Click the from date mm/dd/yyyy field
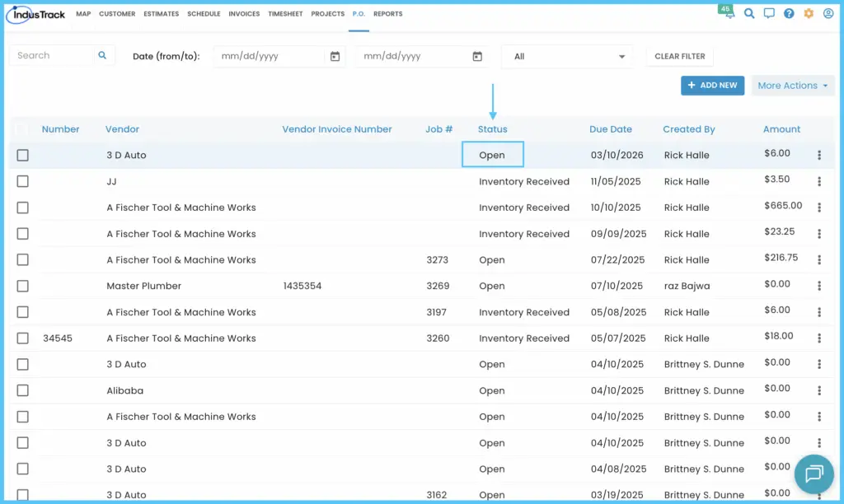Image resolution: width=844 pixels, height=504 pixels. [x=270, y=57]
